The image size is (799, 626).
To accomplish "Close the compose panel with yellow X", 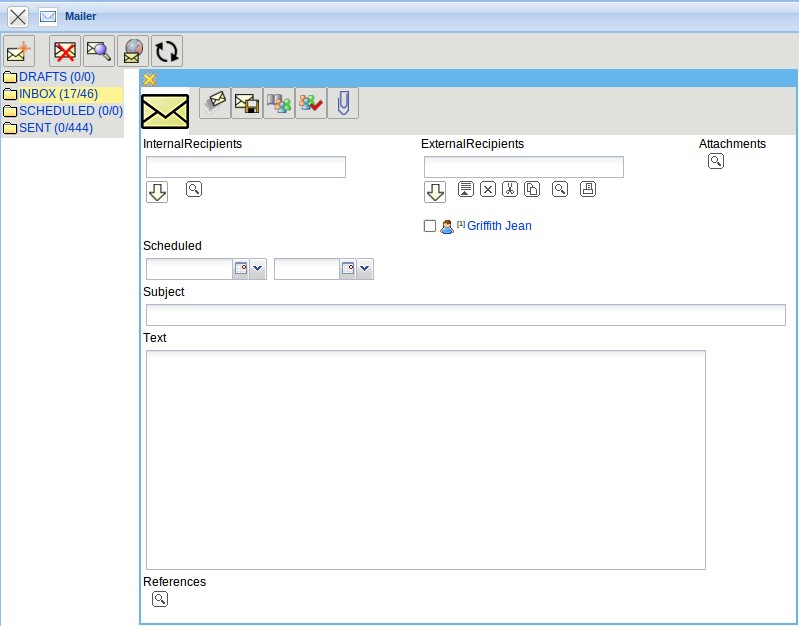I will 150,79.
